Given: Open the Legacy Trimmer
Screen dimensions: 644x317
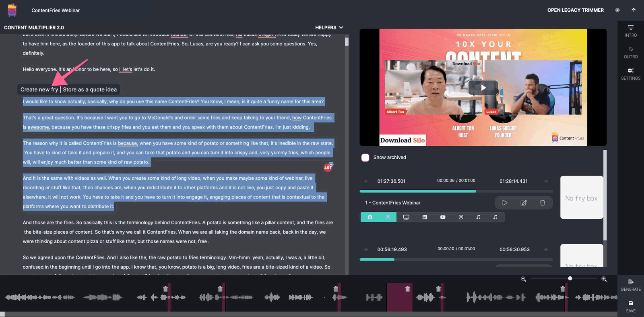Looking at the screenshot, I should point(575,10).
